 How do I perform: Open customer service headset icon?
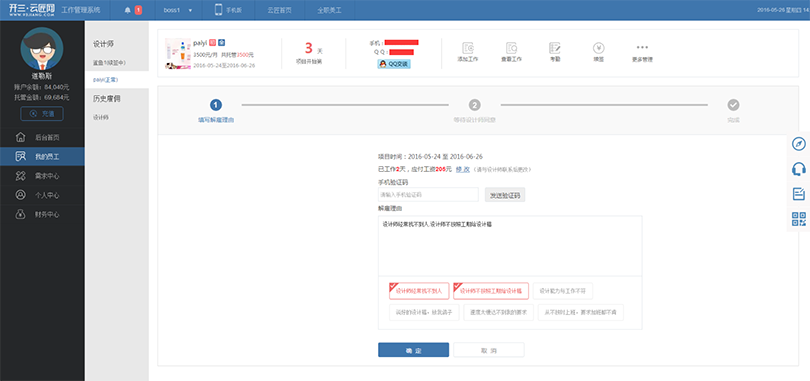[799, 169]
